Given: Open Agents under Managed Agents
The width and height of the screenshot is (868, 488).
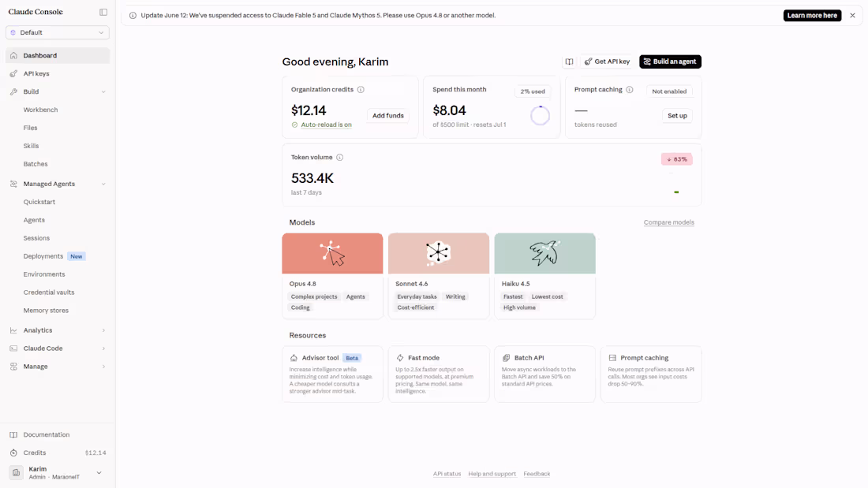Looking at the screenshot, I should [x=34, y=220].
